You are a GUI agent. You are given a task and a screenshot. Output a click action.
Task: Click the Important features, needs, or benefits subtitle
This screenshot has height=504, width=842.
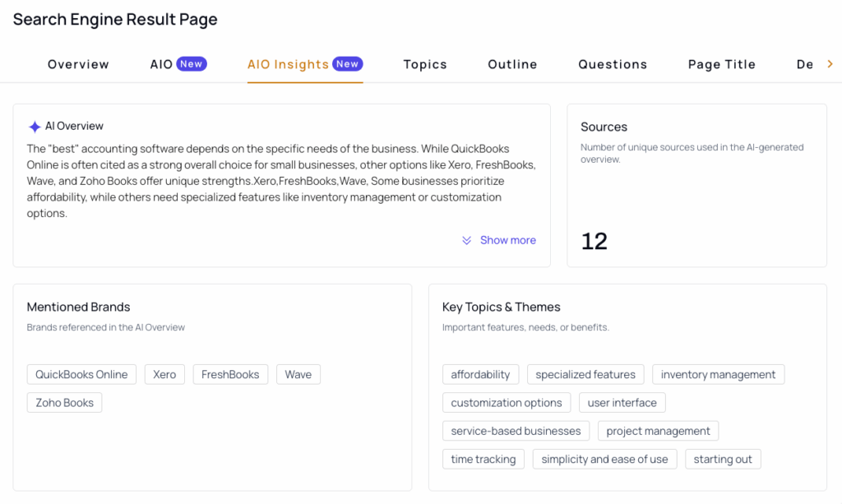pyautogui.click(x=525, y=327)
